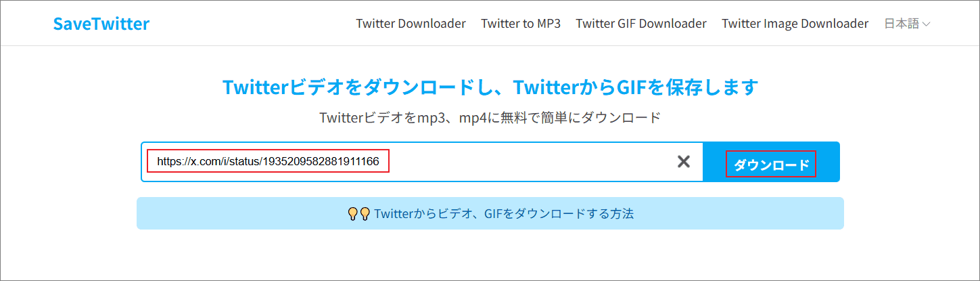This screenshot has height=281, width=980.
Task: Click the left lightbulb icon
Action: 352,214
